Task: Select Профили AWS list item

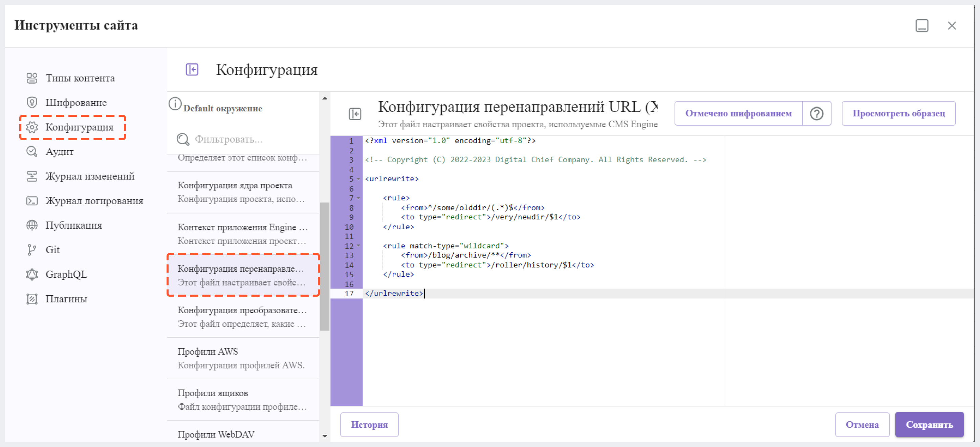Action: [x=243, y=358]
